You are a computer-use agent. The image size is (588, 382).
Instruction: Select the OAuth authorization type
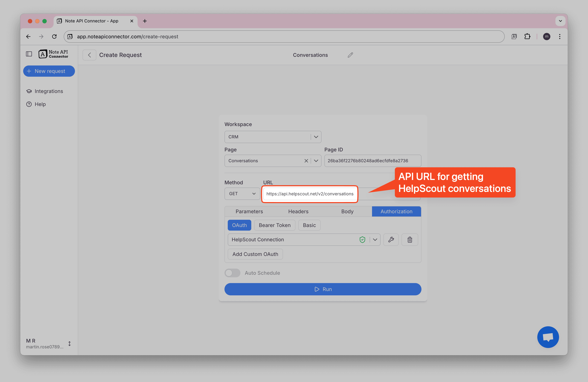(x=239, y=225)
